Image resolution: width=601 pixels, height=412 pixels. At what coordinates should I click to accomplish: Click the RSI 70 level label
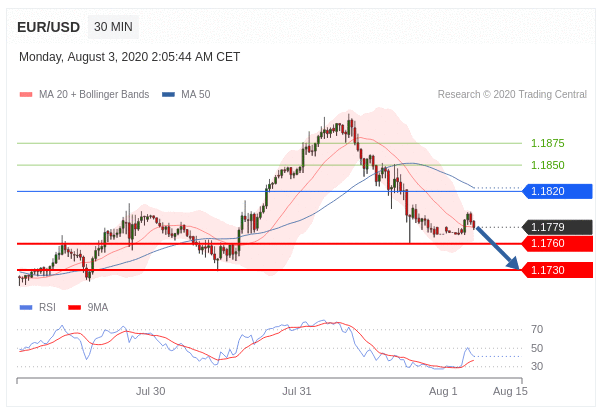pyautogui.click(x=537, y=329)
